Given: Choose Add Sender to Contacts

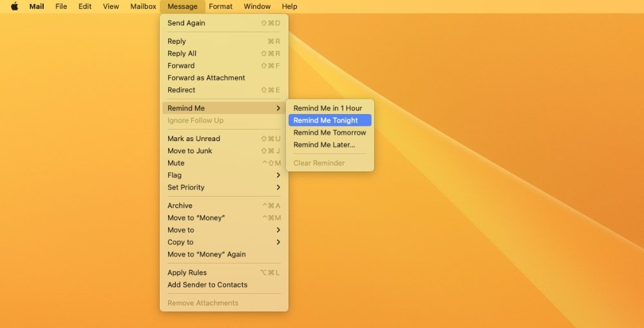Looking at the screenshot, I should (x=224, y=285).
